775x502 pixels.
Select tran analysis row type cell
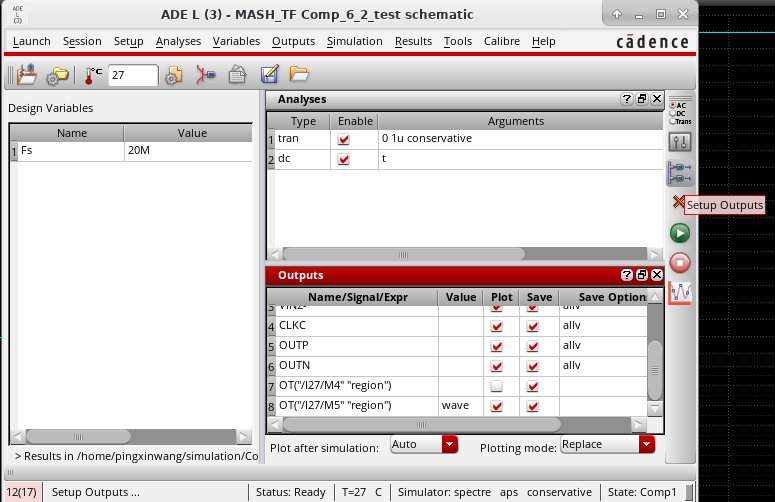[302, 139]
